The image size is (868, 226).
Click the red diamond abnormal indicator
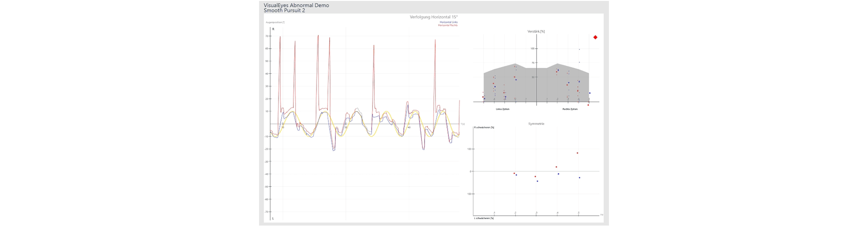(x=595, y=38)
